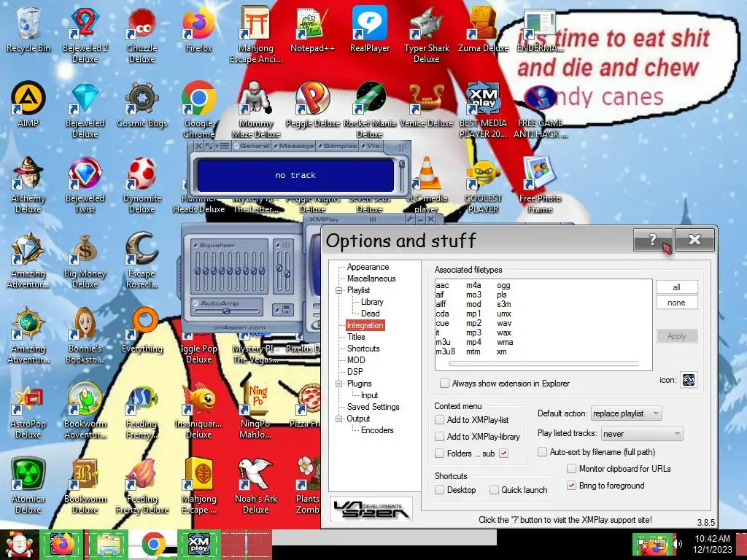747x560 pixels.
Task: Click un4seen Developments logo
Action: click(x=371, y=510)
